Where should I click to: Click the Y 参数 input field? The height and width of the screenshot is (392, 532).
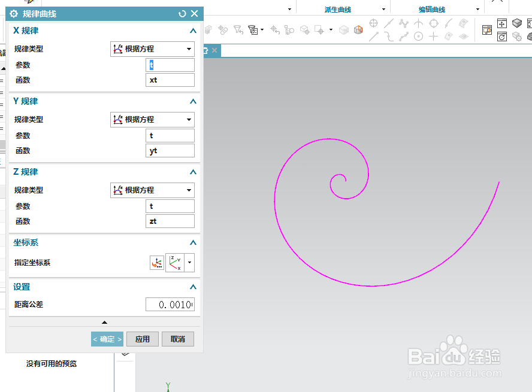(x=170, y=135)
